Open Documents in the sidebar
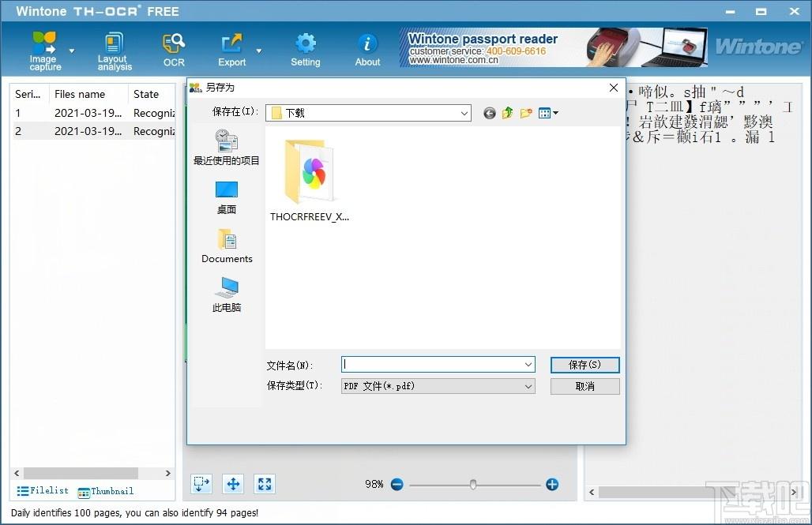This screenshot has width=812, height=525. [x=227, y=246]
